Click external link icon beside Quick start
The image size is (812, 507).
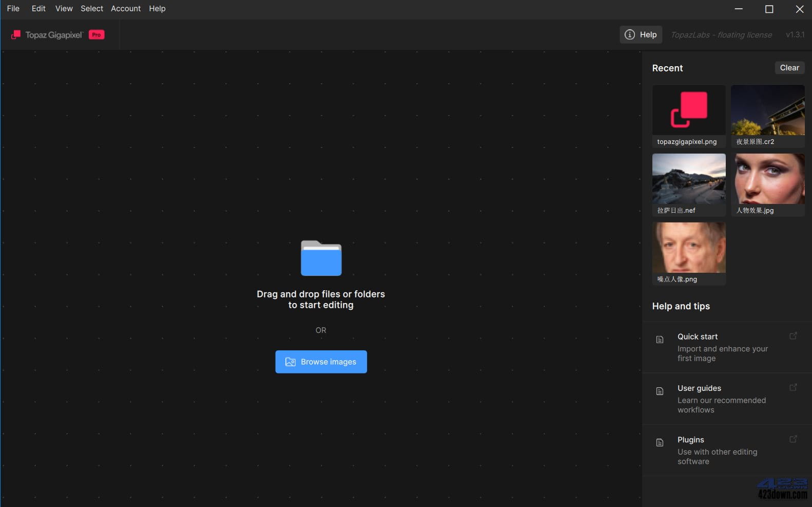pos(793,336)
